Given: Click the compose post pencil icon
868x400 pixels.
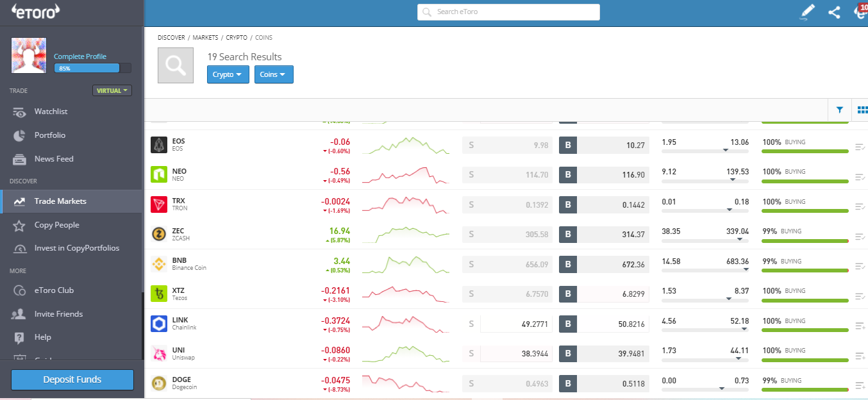Looking at the screenshot, I should 807,12.
